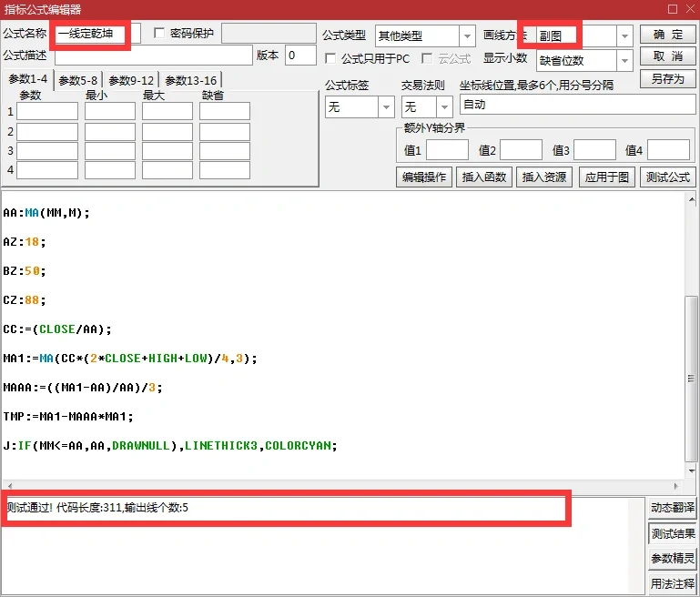
Task: Click the 值1 input field
Action: coord(447,150)
